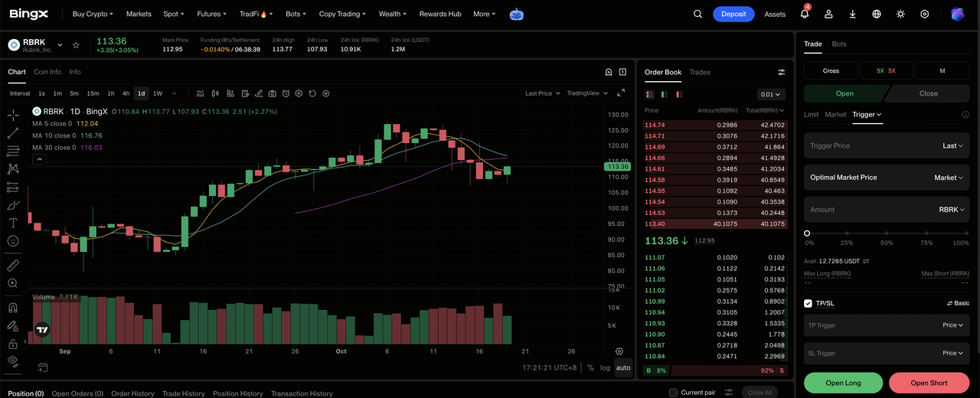Open the Last Price dropdown
The height and width of the screenshot is (398, 980).
point(542,93)
